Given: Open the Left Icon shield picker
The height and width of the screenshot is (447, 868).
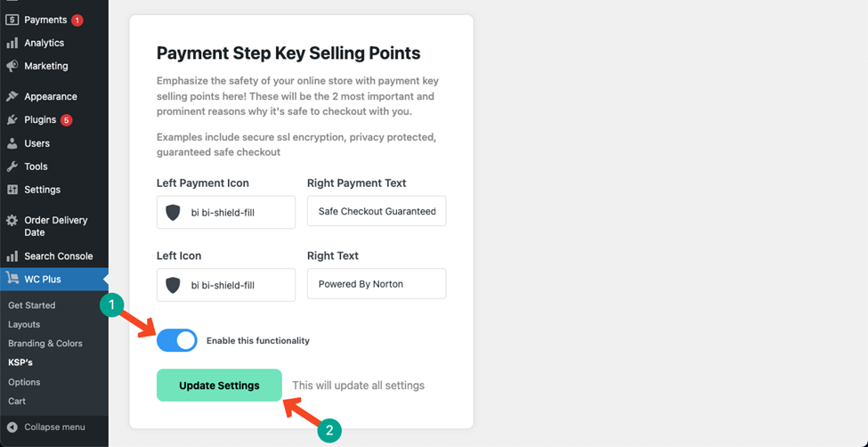Looking at the screenshot, I should 226,285.
